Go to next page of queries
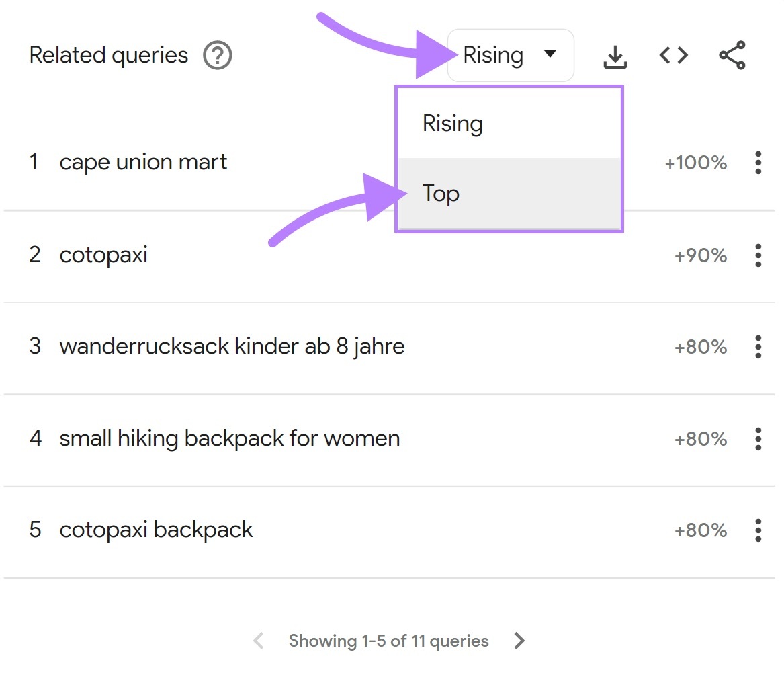The height and width of the screenshot is (681, 784). pyautogui.click(x=519, y=641)
